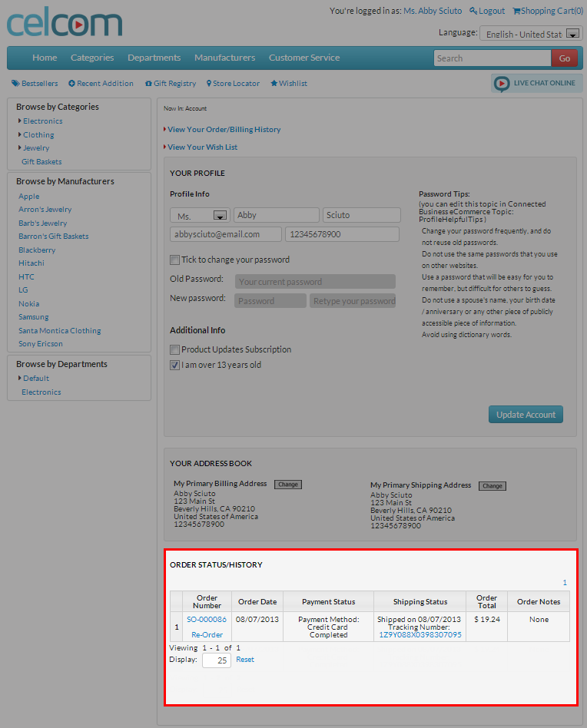Open Wishlist star icon link
This screenshot has width=587, height=728.
(x=274, y=83)
